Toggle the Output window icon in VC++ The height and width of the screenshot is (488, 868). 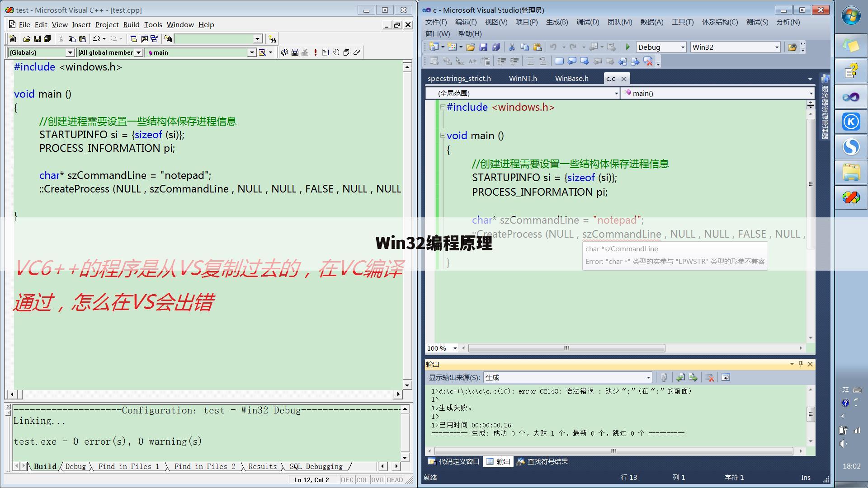coord(144,39)
